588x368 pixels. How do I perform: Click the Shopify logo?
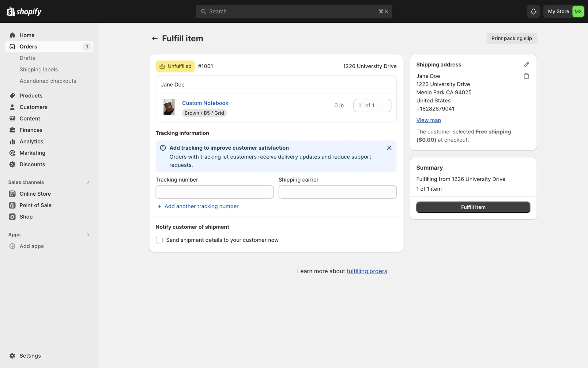[x=24, y=11]
